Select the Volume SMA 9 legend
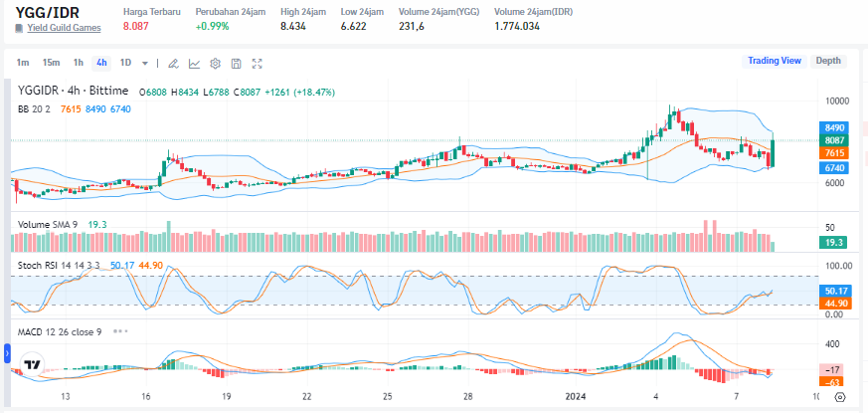Image resolution: width=868 pixels, height=413 pixels. pyautogui.click(x=48, y=225)
